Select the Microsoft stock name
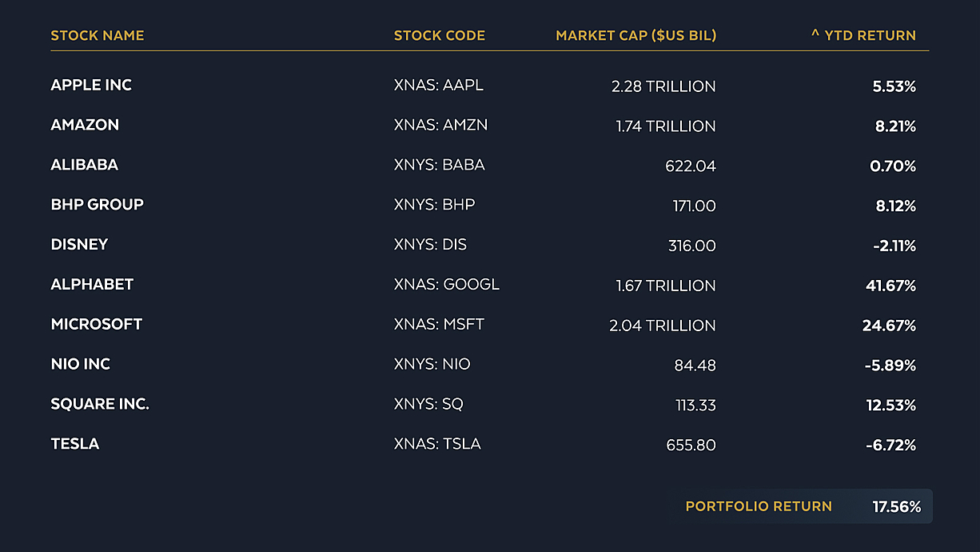Image resolution: width=980 pixels, height=552 pixels. 97,325
